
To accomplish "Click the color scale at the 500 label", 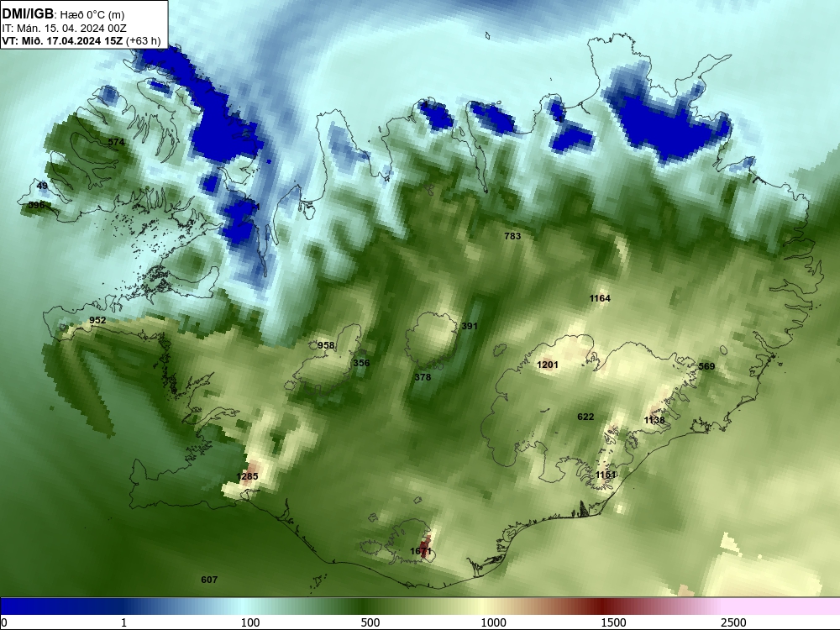I will 370,622.
